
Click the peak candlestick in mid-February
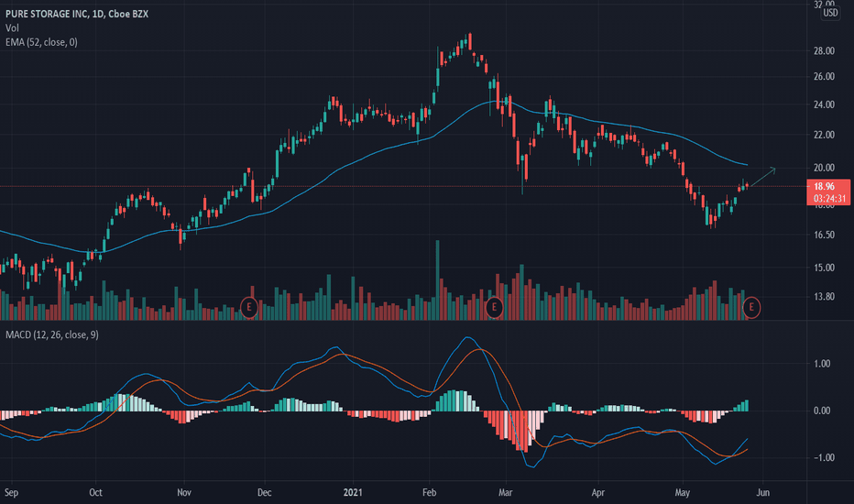[470, 41]
